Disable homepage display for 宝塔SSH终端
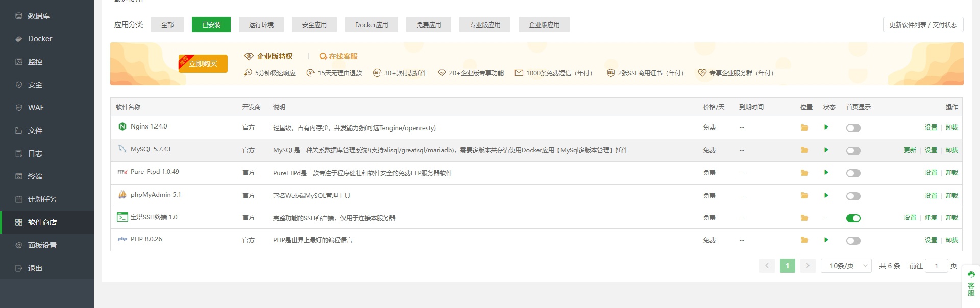This screenshot has width=980, height=308. 853,218
